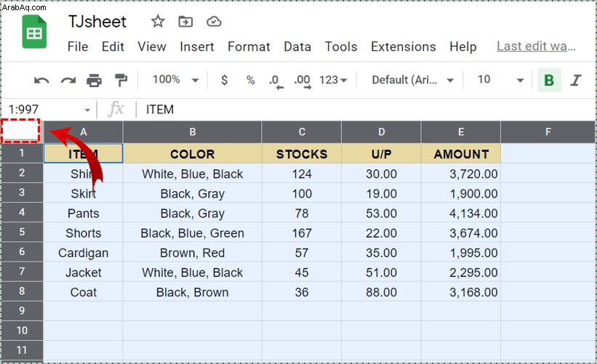Apply percent format icon
Image resolution: width=597 pixels, height=364 pixels.
point(250,80)
